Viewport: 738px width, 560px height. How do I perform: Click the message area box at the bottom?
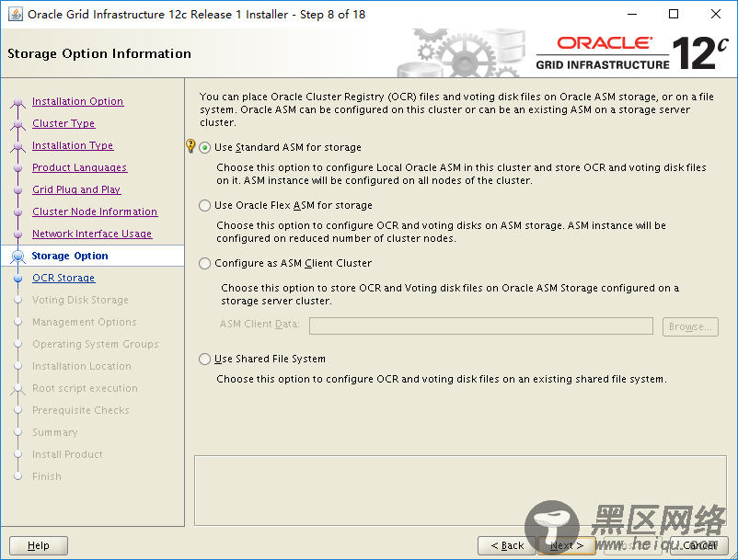[460, 490]
